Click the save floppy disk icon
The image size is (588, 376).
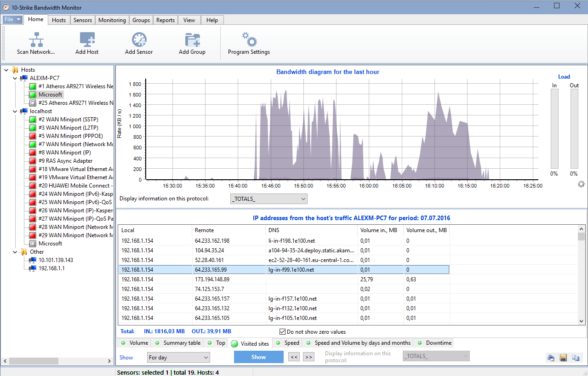563,358
